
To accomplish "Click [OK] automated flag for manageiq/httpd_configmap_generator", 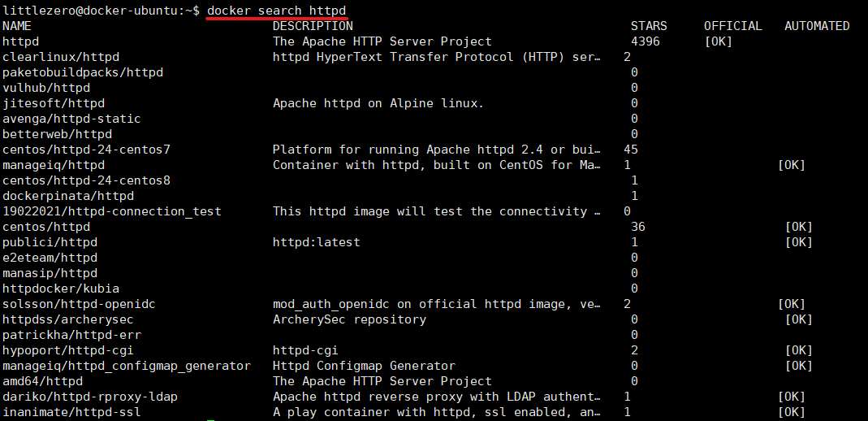I will pyautogui.click(x=799, y=367).
